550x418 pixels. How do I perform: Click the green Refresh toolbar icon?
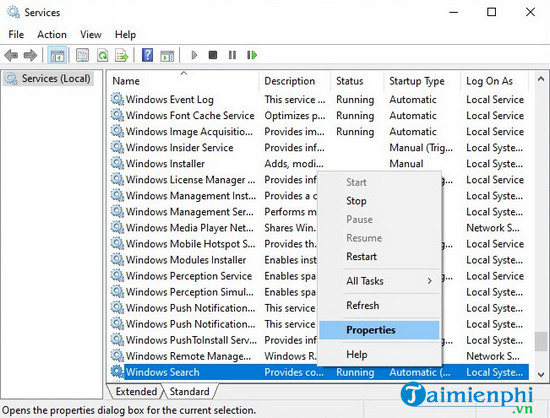tap(102, 55)
